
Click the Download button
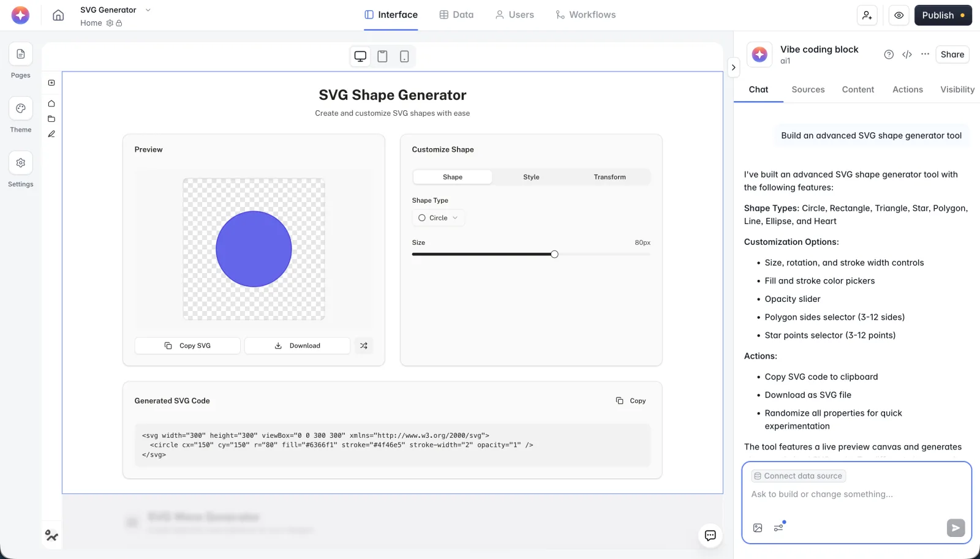297,346
